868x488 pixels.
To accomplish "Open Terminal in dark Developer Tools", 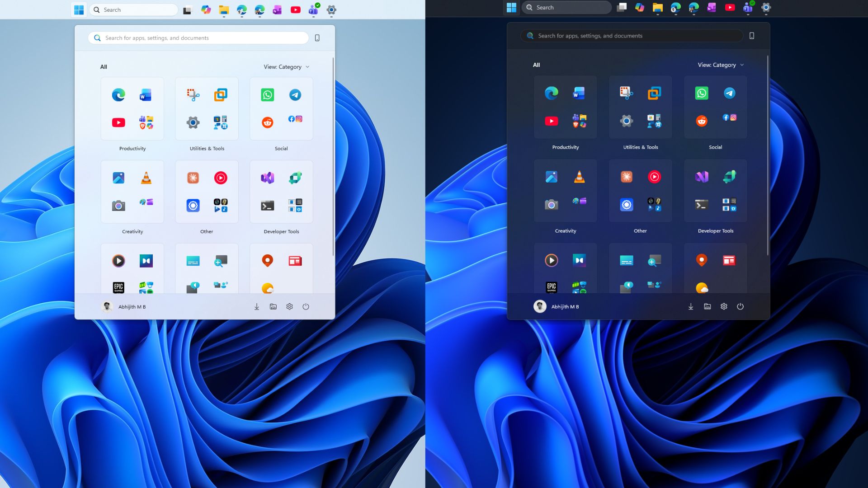I will [702, 205].
